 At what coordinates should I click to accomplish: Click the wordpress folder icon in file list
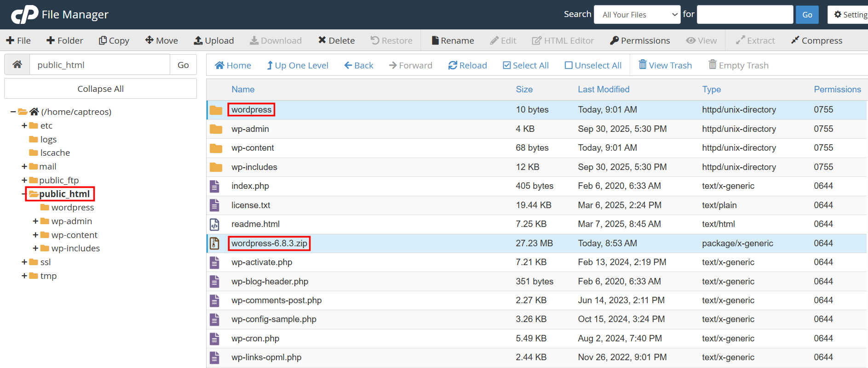(x=216, y=110)
